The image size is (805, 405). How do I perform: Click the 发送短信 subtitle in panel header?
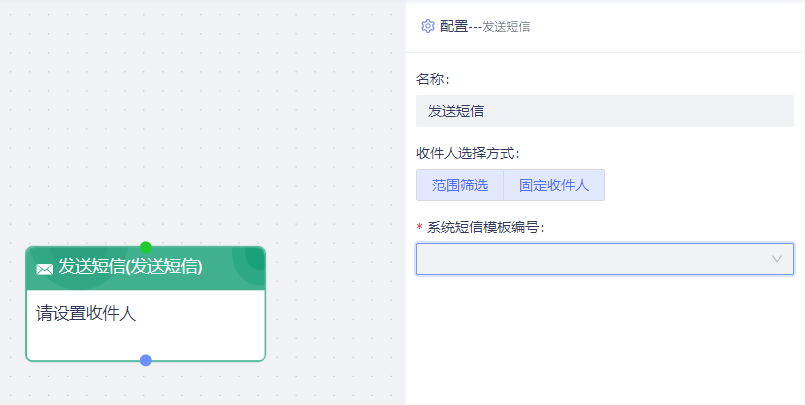[506, 27]
